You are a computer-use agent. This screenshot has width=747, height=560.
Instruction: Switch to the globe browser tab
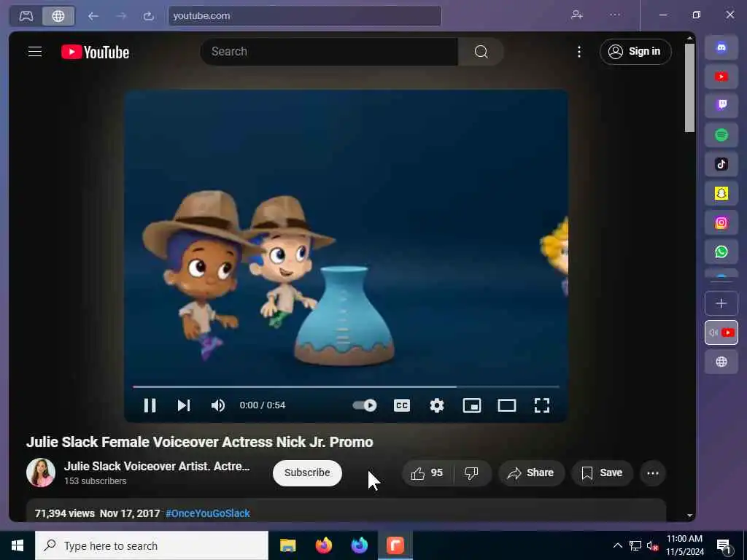click(x=58, y=16)
